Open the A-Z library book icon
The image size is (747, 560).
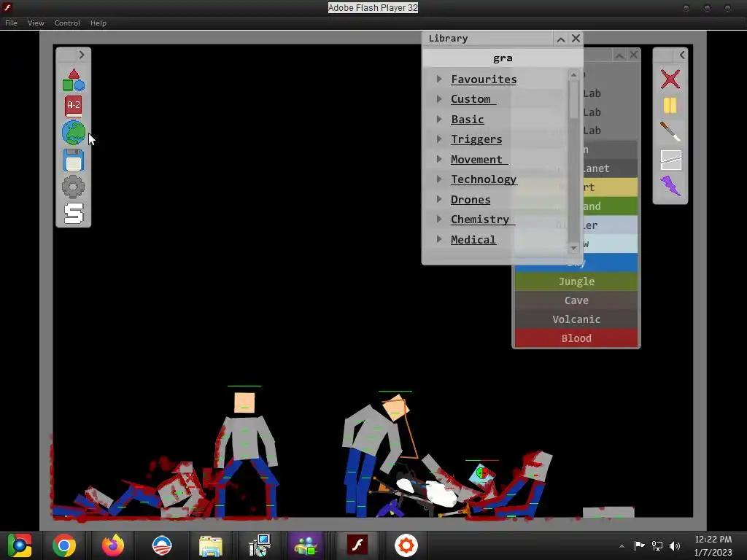point(74,106)
